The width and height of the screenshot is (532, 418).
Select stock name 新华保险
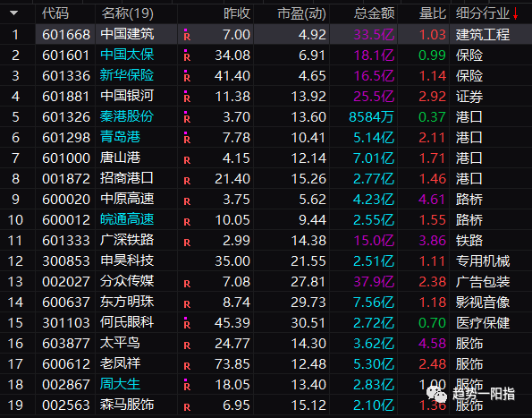coord(127,75)
